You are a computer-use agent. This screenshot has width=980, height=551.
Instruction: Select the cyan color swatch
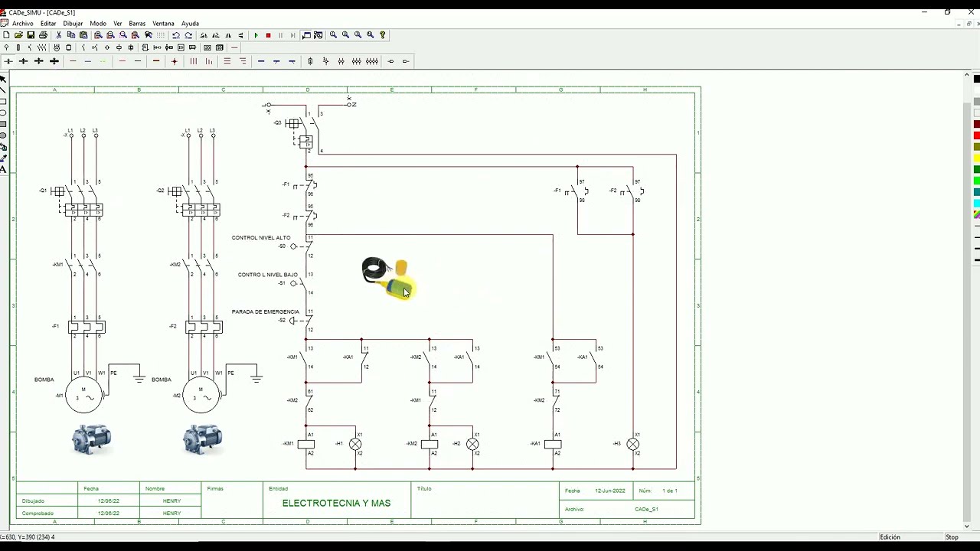pos(977,204)
